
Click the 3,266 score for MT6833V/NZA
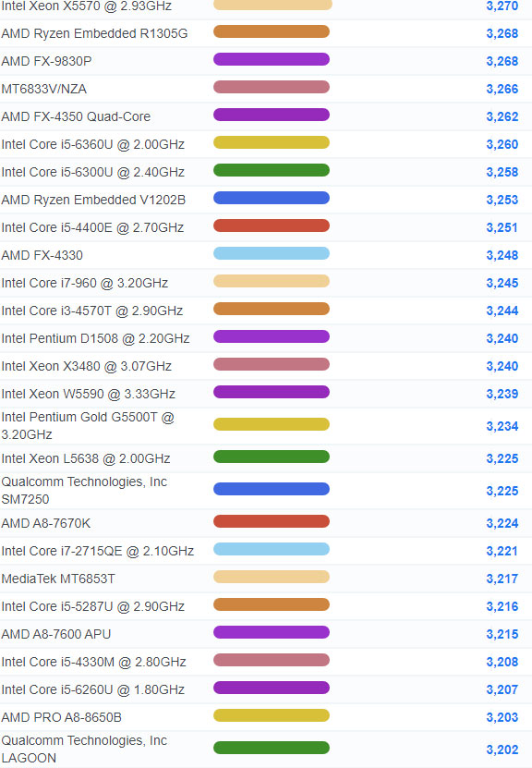[502, 89]
